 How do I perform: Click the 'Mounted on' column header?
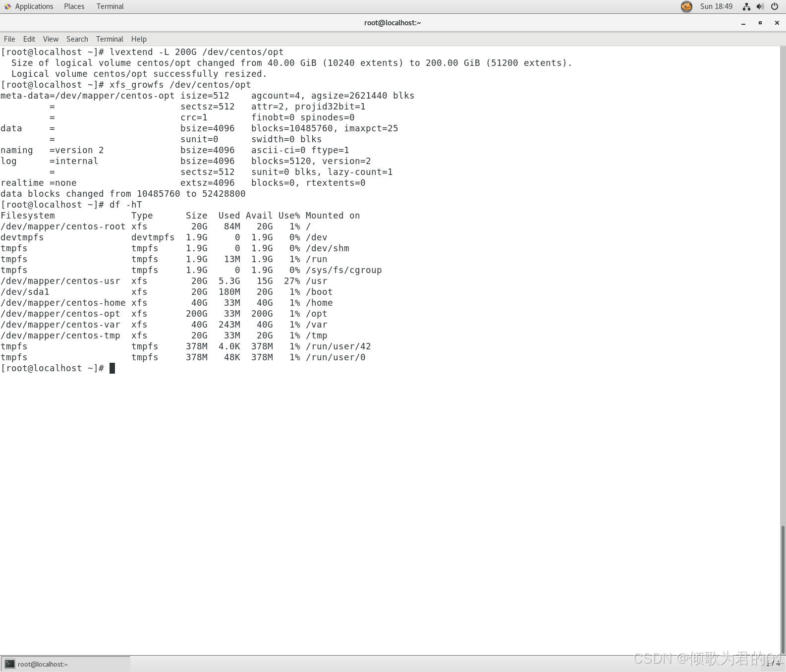(333, 216)
